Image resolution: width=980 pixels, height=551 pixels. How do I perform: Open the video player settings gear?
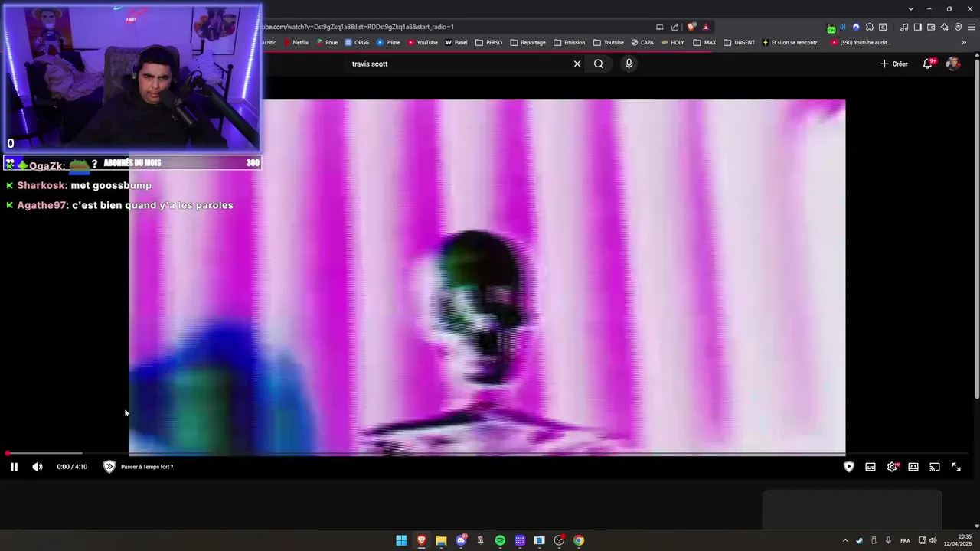892,467
